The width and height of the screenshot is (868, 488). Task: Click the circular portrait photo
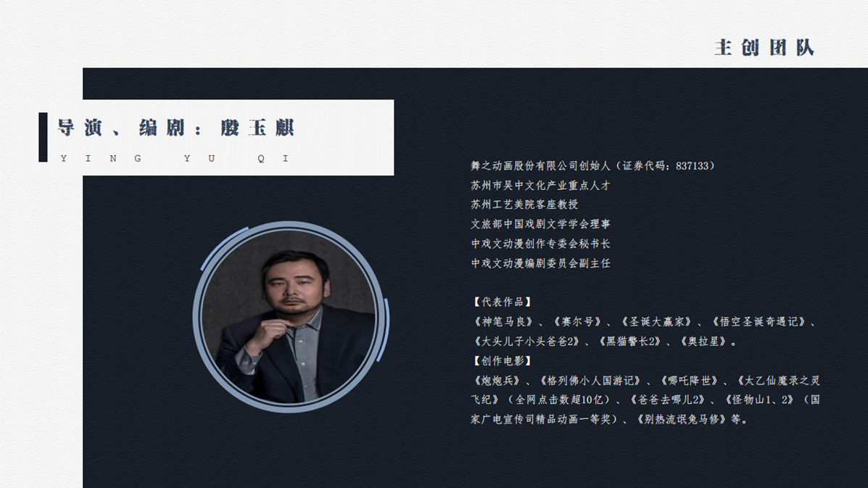point(289,316)
